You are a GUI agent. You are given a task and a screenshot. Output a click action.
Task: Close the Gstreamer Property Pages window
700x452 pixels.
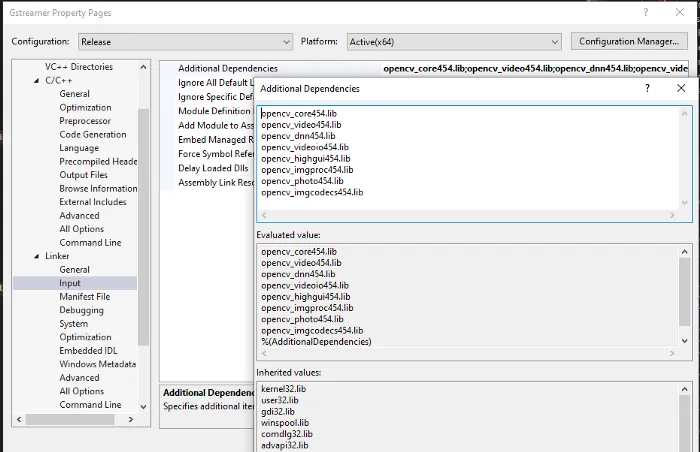click(679, 13)
